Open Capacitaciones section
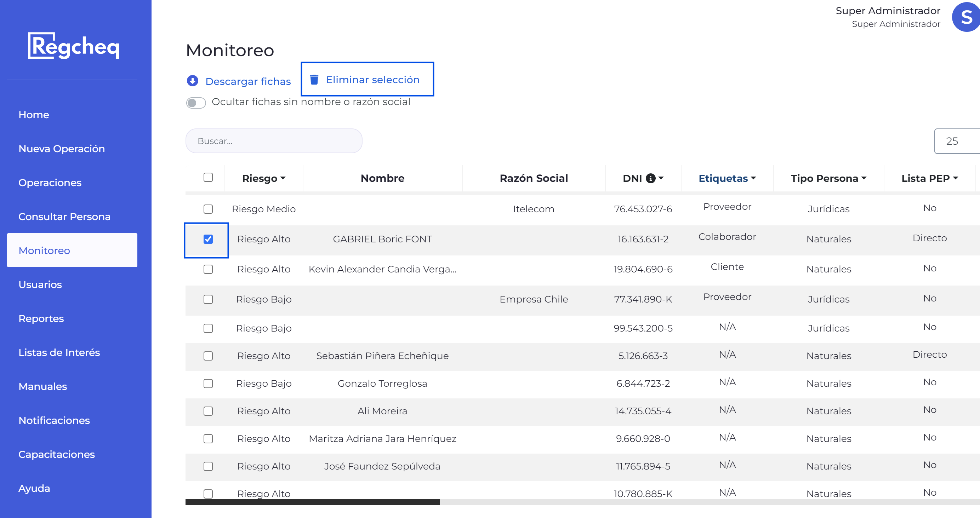 pyautogui.click(x=56, y=454)
